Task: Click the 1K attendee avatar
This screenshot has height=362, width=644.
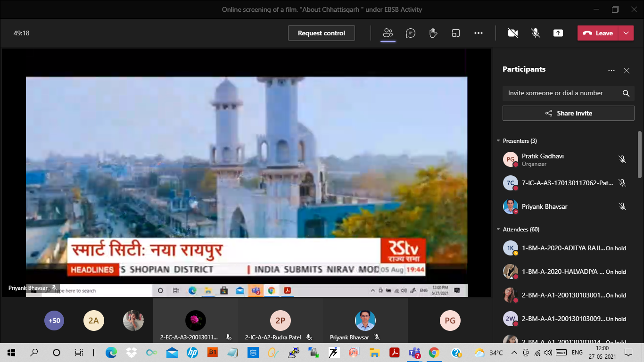Action: 511,248
